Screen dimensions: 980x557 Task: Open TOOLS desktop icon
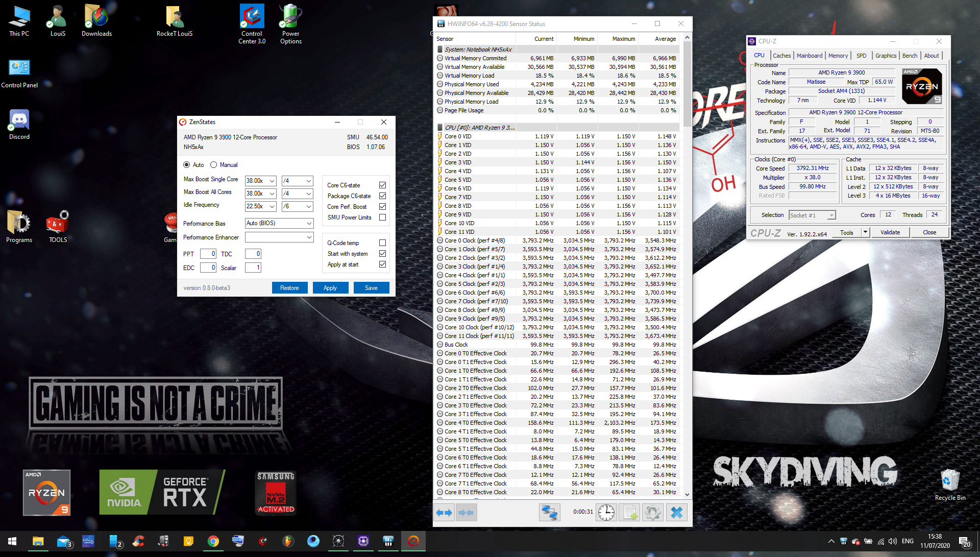[58, 227]
